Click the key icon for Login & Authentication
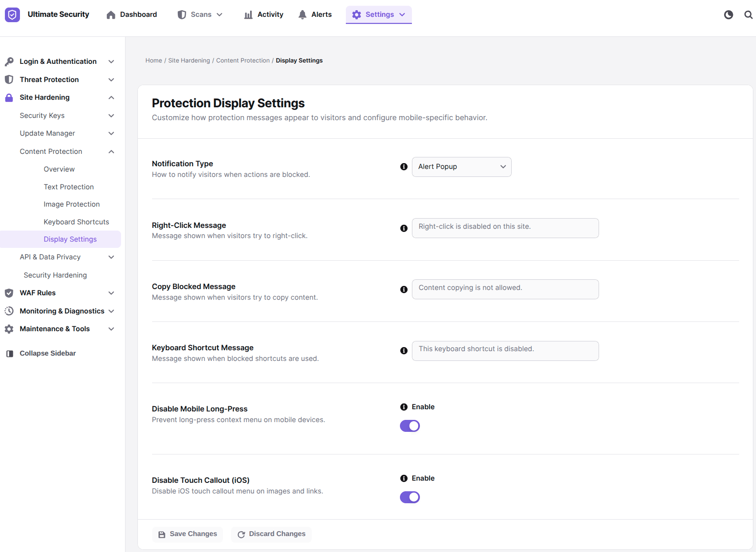 [x=9, y=62]
